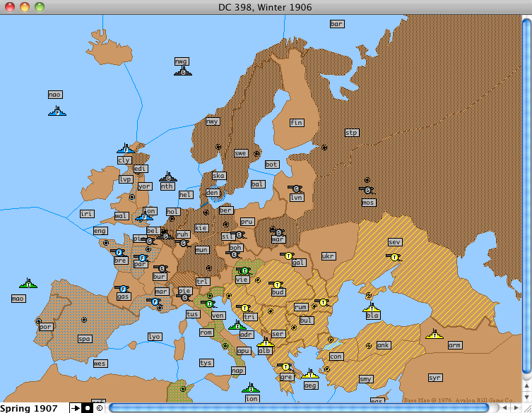This screenshot has height=413, width=532.
Task: Click the 'stp' province label
Action: pyautogui.click(x=351, y=133)
